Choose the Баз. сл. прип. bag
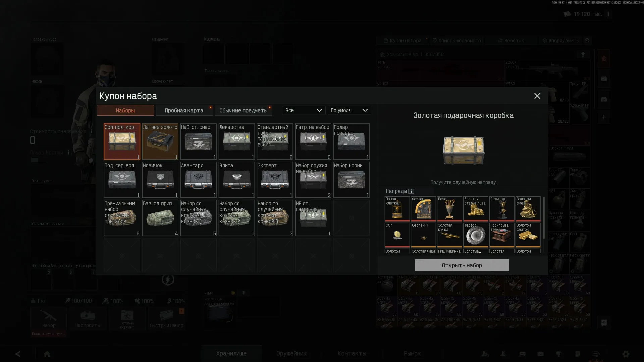The width and height of the screenshot is (644, 362). click(x=160, y=218)
